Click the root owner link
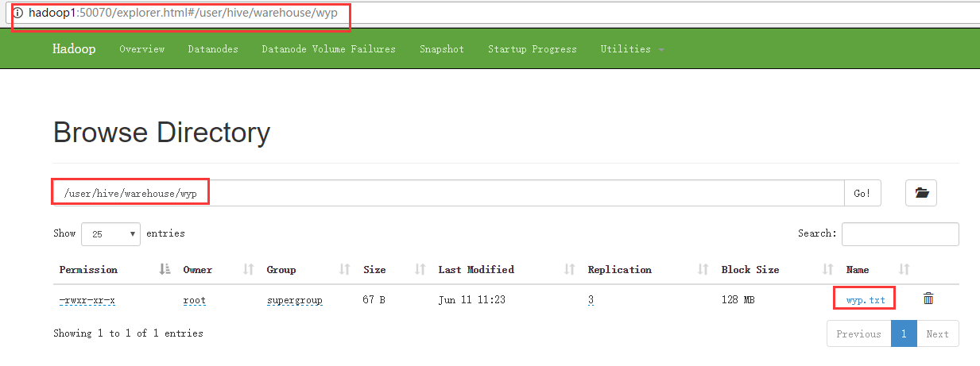Image resolution: width=980 pixels, height=366 pixels. tap(195, 300)
